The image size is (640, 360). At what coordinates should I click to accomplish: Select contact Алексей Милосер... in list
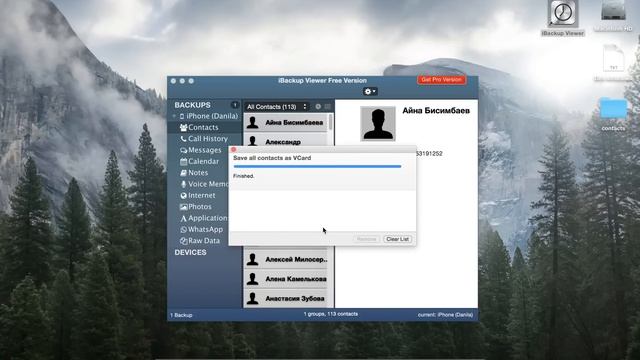(286, 259)
